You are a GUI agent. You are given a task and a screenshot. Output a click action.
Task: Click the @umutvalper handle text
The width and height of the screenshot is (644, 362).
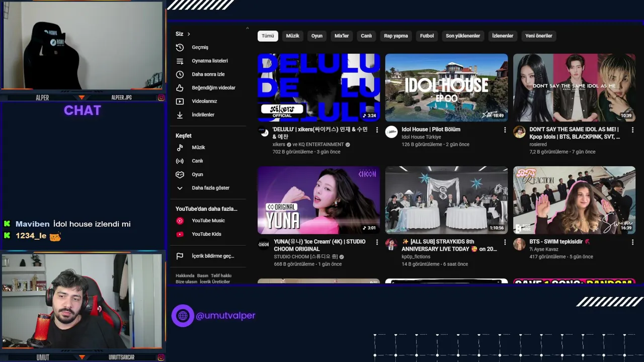point(225,316)
